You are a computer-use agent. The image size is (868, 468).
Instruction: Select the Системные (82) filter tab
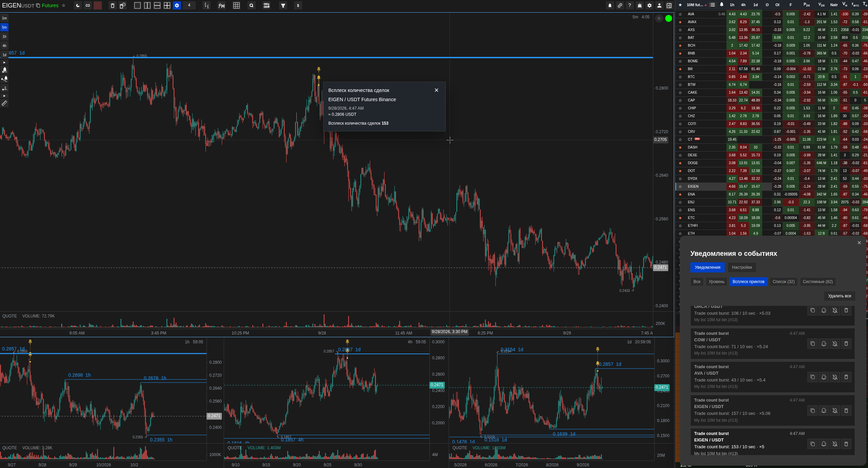click(x=818, y=282)
